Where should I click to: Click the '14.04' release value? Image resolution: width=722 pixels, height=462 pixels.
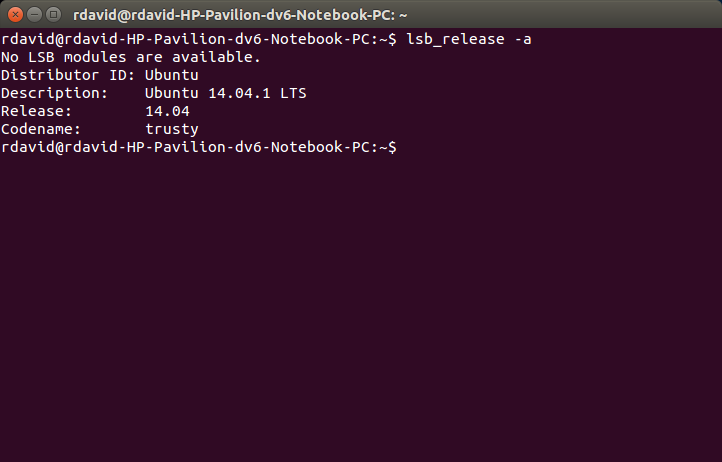pos(167,111)
